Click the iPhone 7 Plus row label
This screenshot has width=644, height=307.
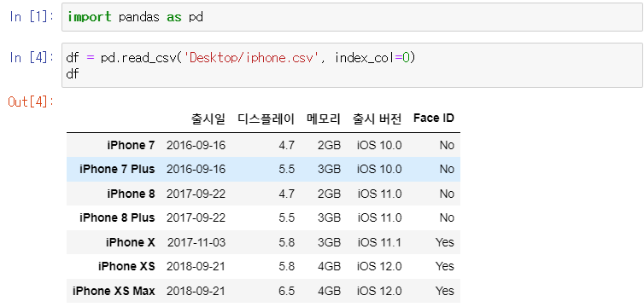coord(117,170)
